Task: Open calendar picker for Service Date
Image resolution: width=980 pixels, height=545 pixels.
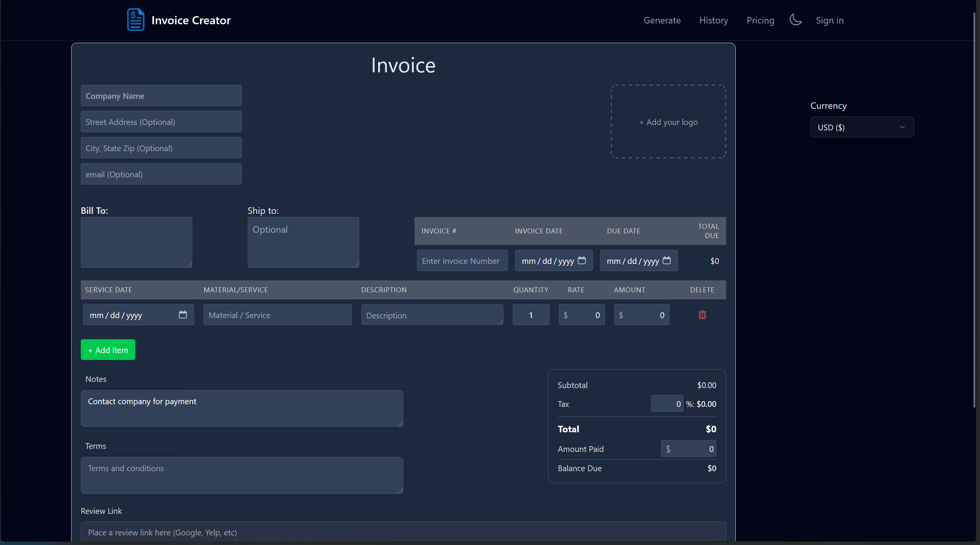Action: coord(182,314)
